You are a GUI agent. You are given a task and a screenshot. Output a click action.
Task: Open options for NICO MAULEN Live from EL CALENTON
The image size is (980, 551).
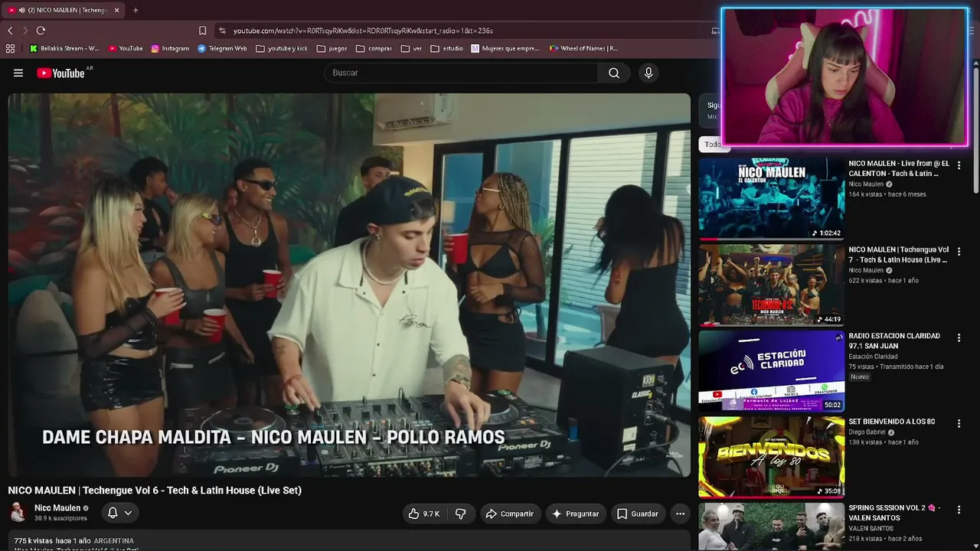959,165
